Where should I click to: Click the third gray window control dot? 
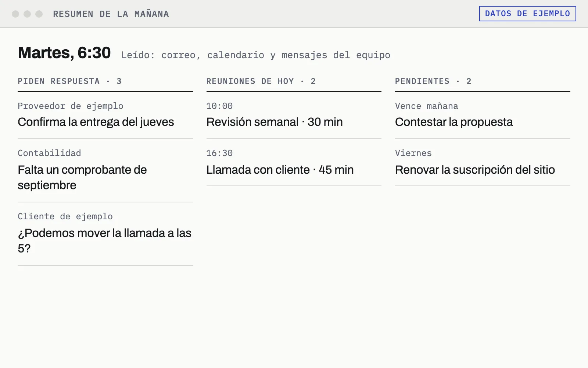(39, 14)
